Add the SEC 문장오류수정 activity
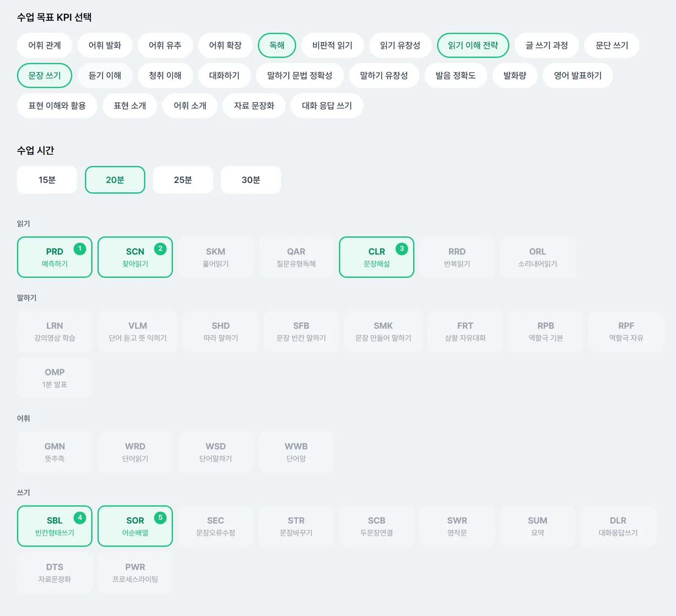Screen dimensions: 676x616 pyautogui.click(x=215, y=526)
